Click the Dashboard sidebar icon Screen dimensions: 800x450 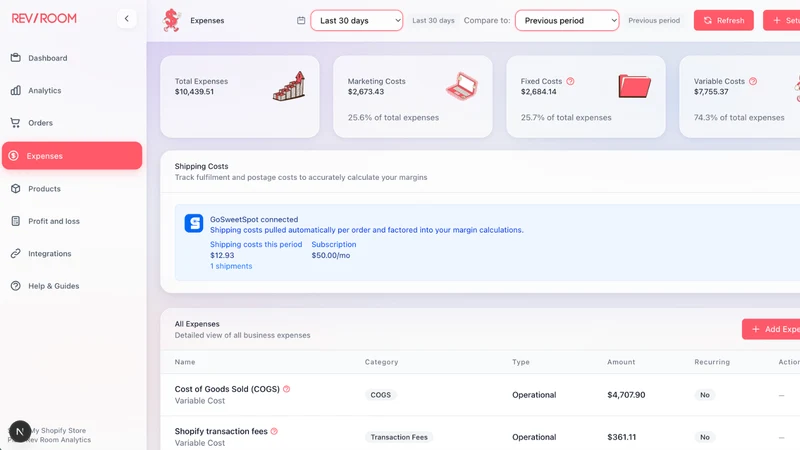(16, 58)
